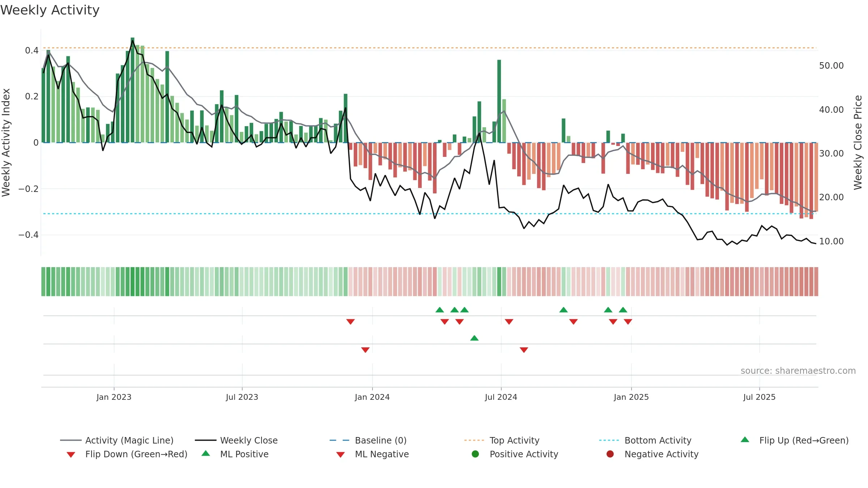Click the lone green ML Positive triangle marker
The height and width of the screenshot is (488, 868).
475,338
